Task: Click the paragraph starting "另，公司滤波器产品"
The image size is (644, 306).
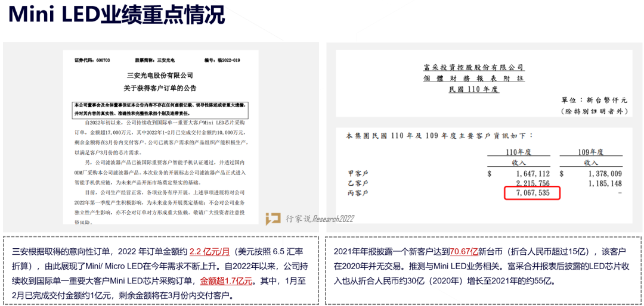Action: (x=160, y=172)
